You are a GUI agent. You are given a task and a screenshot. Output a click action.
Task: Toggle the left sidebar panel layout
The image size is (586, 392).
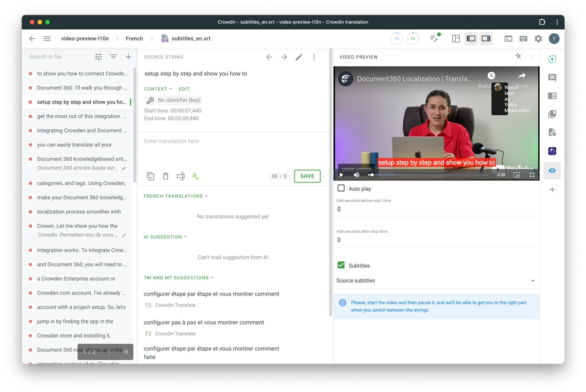pos(471,38)
